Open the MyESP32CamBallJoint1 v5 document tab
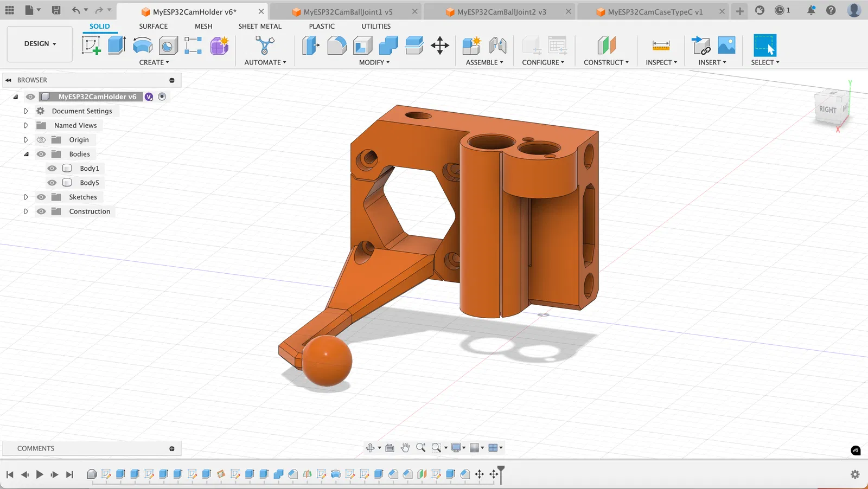Image resolution: width=868 pixels, height=489 pixels. click(x=347, y=12)
